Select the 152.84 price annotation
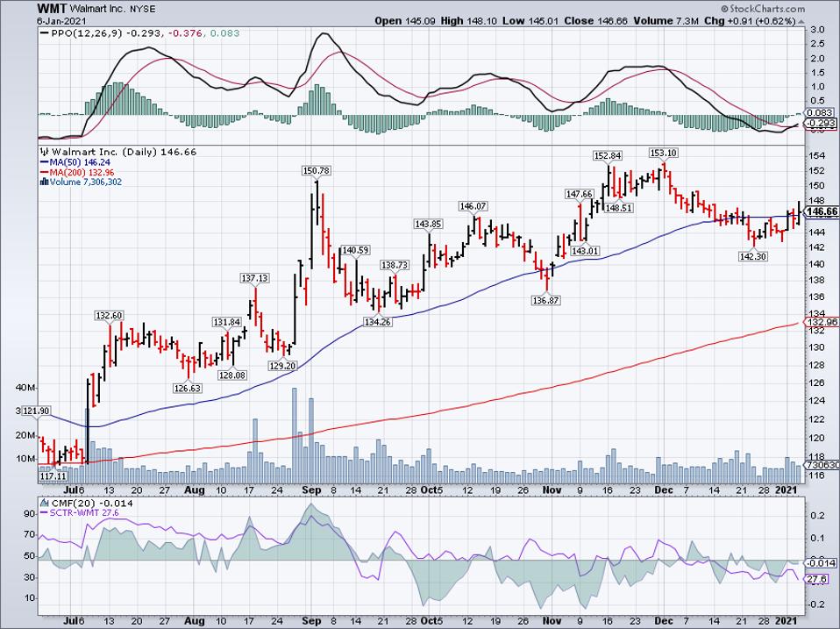Image resolution: width=840 pixels, height=629 pixels. (608, 156)
